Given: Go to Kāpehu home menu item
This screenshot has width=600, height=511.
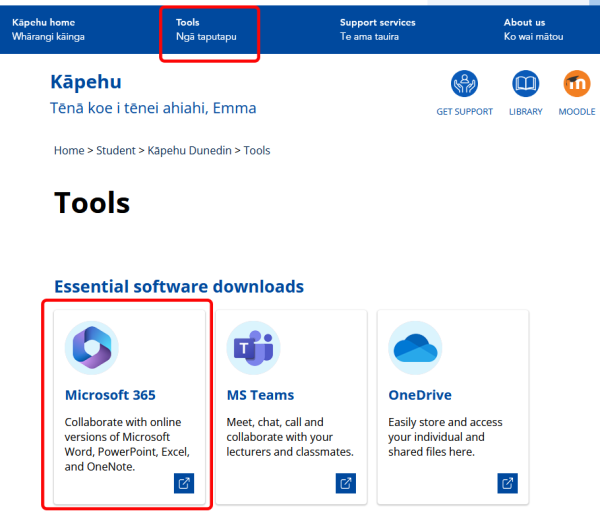Looking at the screenshot, I should tap(48, 29).
